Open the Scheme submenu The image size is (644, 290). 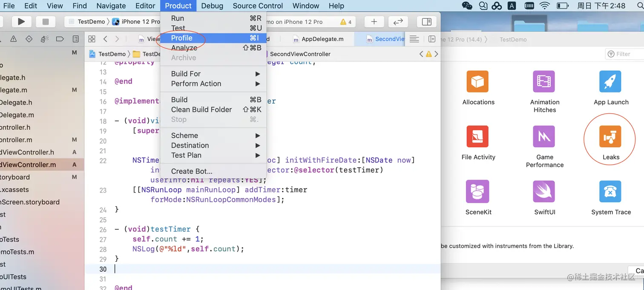point(213,135)
